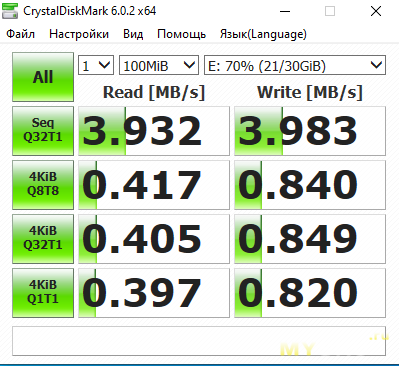The image size is (399, 366).
Task: Start the 4KiB Q8T8 test
Action: point(43,185)
